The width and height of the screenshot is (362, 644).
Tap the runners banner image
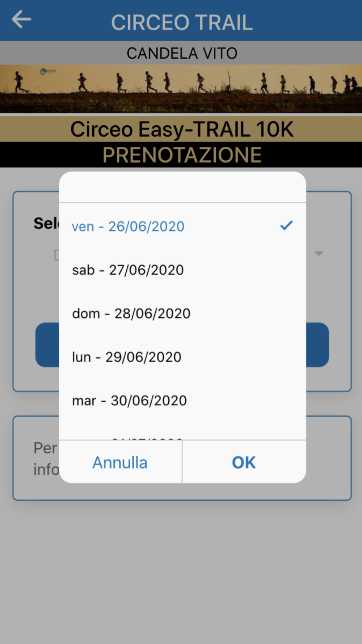pyautogui.click(x=181, y=89)
